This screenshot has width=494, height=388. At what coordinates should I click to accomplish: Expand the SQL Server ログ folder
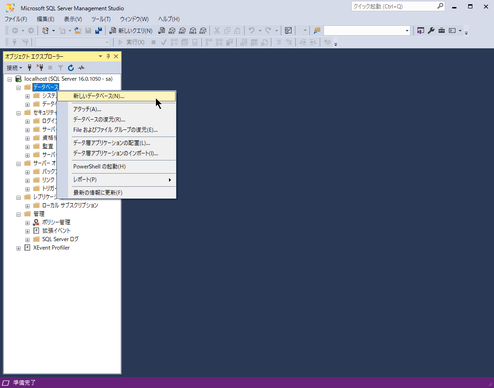pos(27,240)
